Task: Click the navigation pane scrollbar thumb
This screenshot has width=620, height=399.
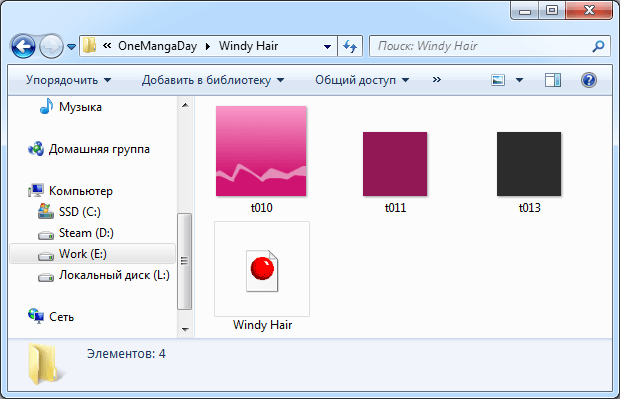Action: pos(185,261)
